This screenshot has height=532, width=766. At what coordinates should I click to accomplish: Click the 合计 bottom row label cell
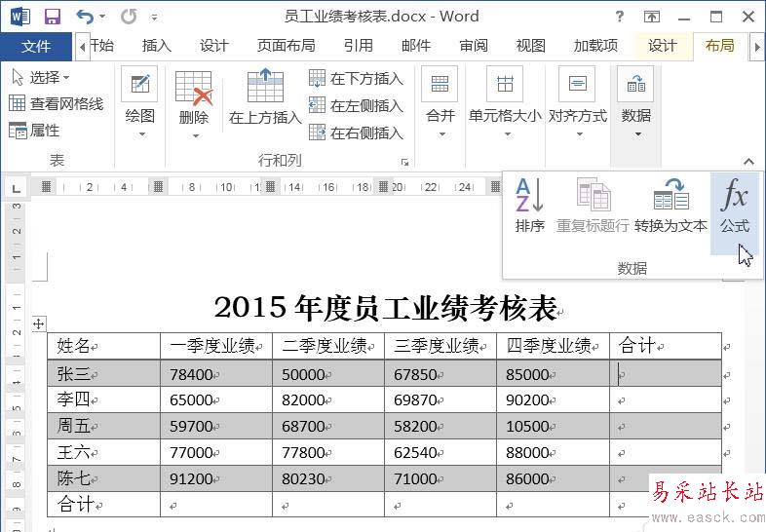click(x=103, y=504)
